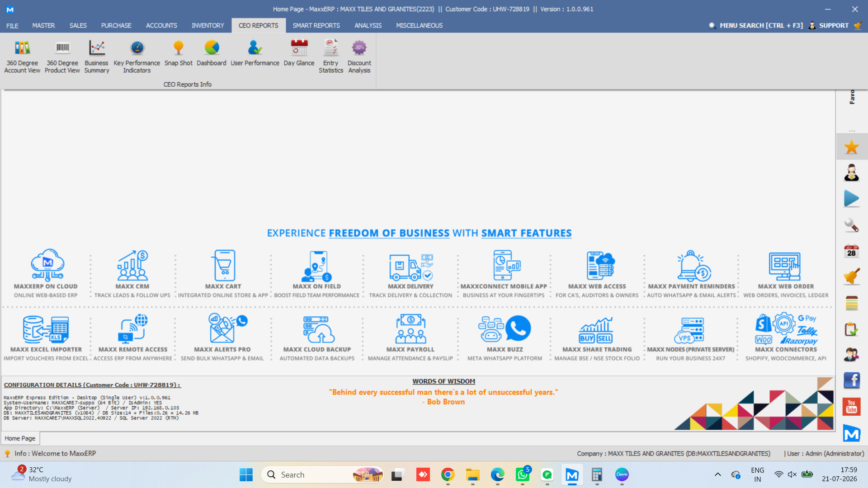Click the Words of Wisdom heading
The width and height of the screenshot is (868, 488).
click(x=443, y=381)
